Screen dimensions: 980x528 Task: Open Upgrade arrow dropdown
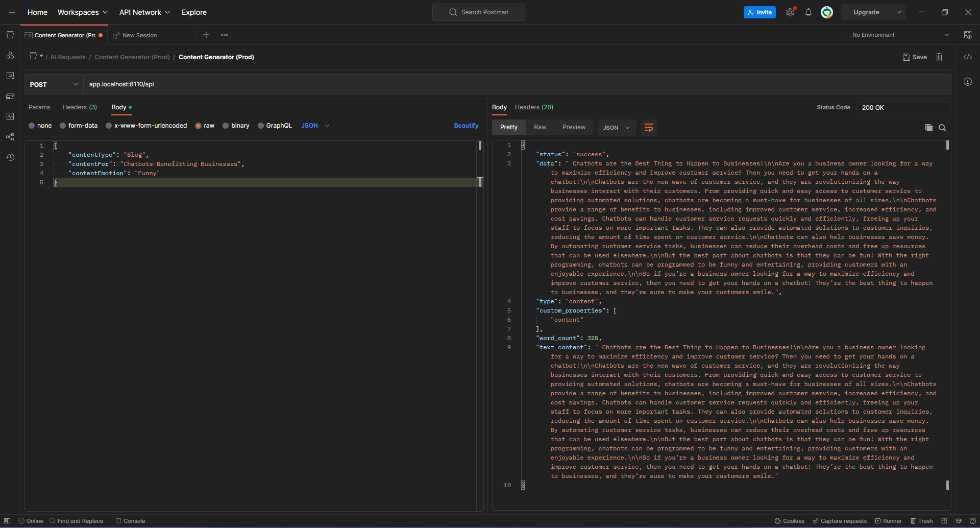pos(899,12)
